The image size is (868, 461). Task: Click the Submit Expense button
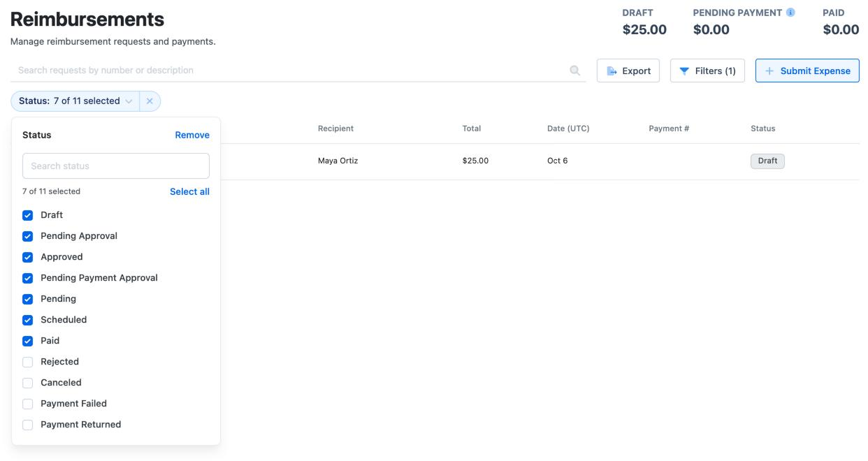coord(807,71)
